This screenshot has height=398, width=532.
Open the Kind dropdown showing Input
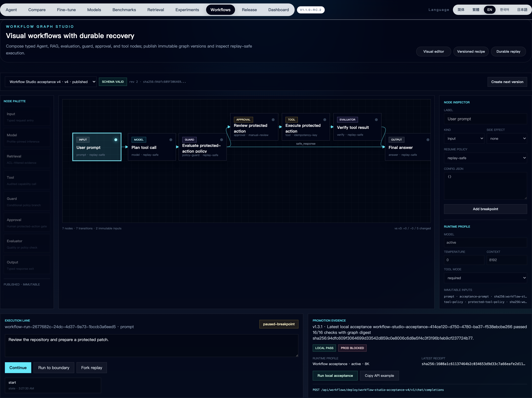point(464,139)
